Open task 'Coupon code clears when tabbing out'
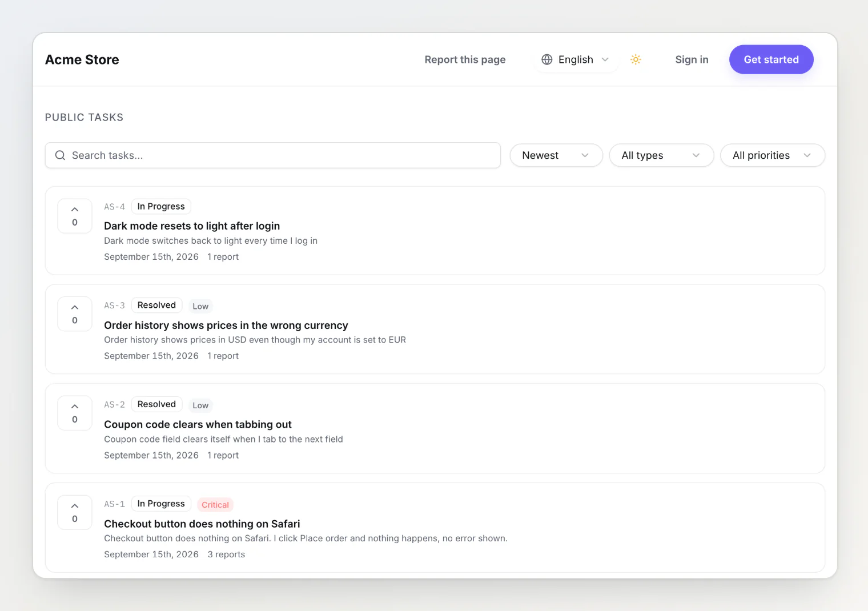The width and height of the screenshot is (868, 611). point(198,425)
